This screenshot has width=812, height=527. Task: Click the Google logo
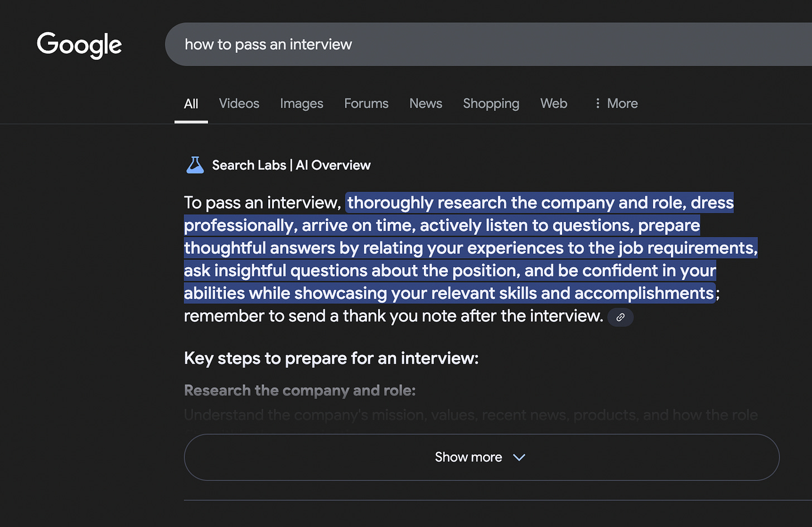pyautogui.click(x=79, y=45)
